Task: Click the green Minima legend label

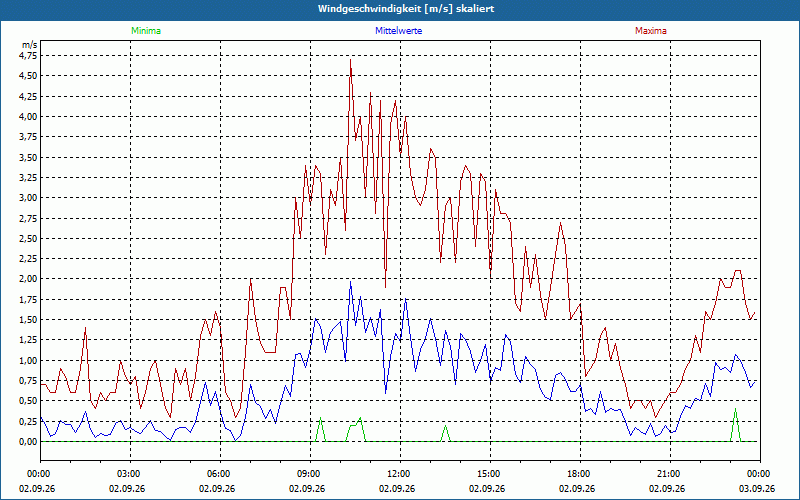Action: pos(146,31)
